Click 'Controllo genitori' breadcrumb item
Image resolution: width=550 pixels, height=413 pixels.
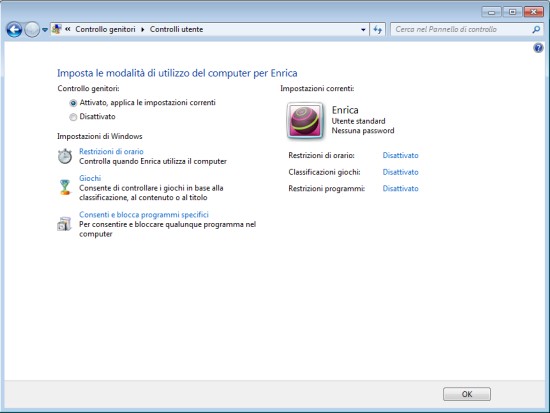pyautogui.click(x=105, y=29)
